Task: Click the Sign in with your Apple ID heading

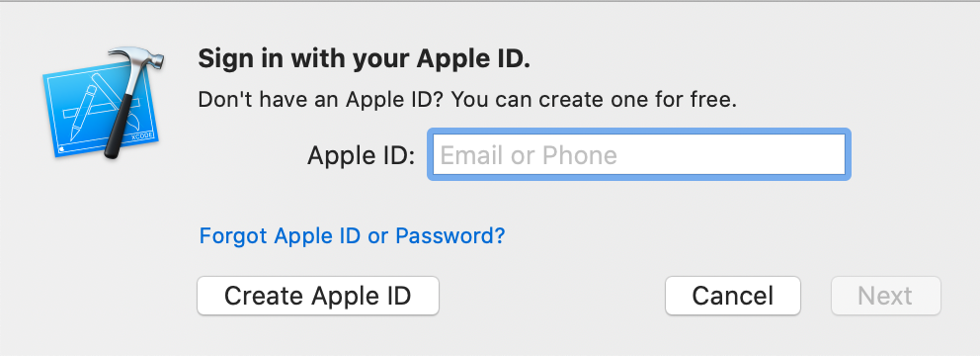Action: tap(364, 60)
